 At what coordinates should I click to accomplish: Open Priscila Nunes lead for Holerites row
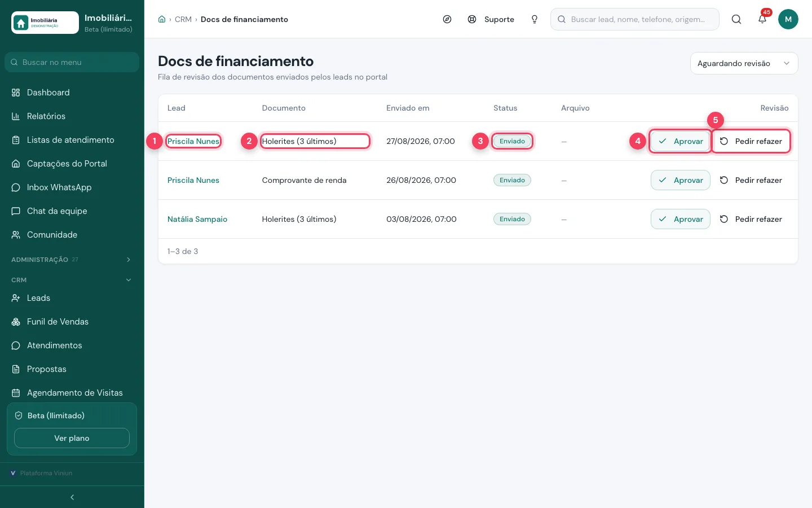tap(193, 141)
